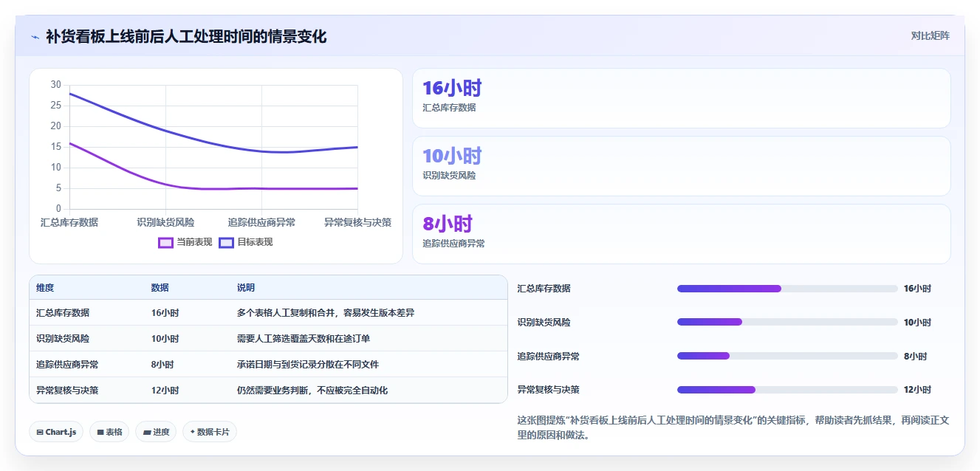The height and width of the screenshot is (471, 980).
Task: Toggle the 当前表现 legend swatch
Action: tap(165, 242)
